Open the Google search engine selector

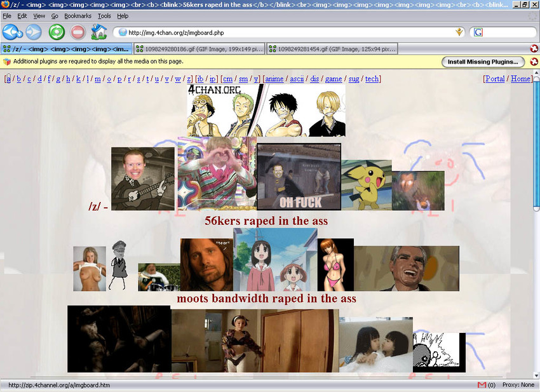(478, 32)
